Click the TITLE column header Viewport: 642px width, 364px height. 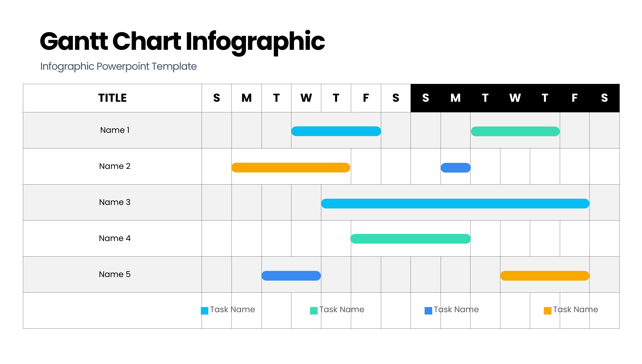pyautogui.click(x=112, y=98)
